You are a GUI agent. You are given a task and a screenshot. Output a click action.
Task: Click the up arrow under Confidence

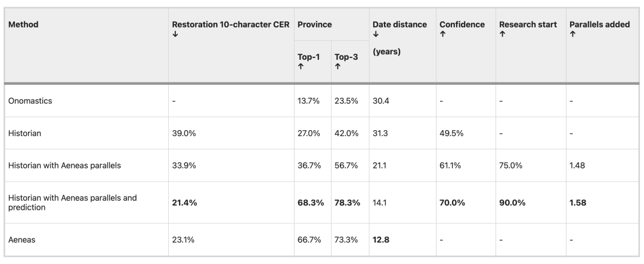click(442, 33)
